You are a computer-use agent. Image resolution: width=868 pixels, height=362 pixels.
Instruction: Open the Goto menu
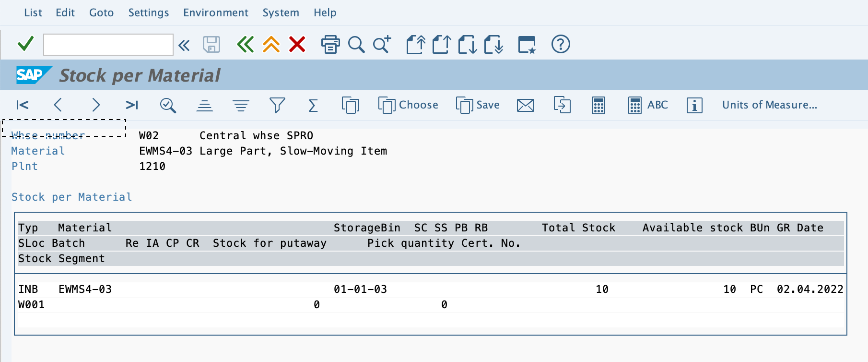[x=101, y=12]
